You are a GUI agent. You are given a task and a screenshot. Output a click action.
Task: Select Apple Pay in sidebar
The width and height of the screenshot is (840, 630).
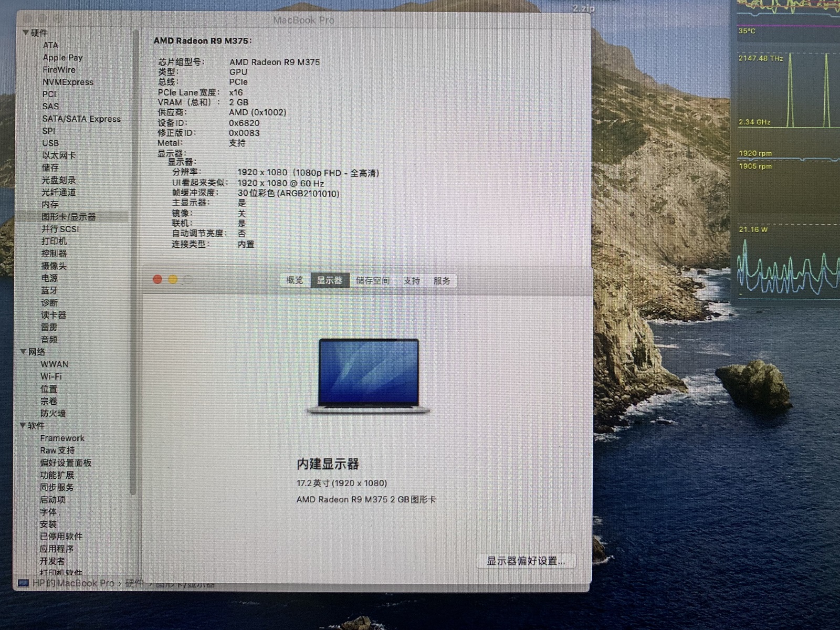point(62,57)
